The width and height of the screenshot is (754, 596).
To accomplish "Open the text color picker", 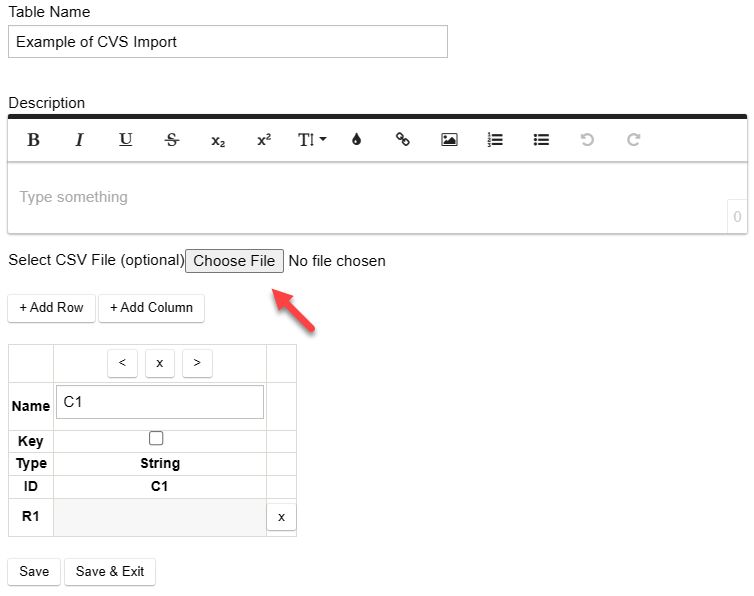I will [356, 140].
